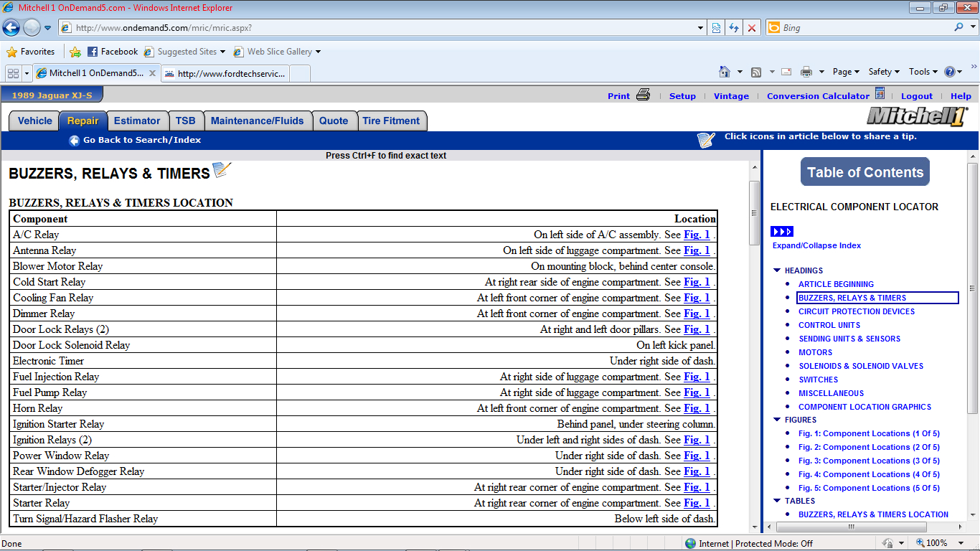The width and height of the screenshot is (980, 551).
Task: Click the Add to Favorites Bar icon
Action: pyautogui.click(x=75, y=52)
